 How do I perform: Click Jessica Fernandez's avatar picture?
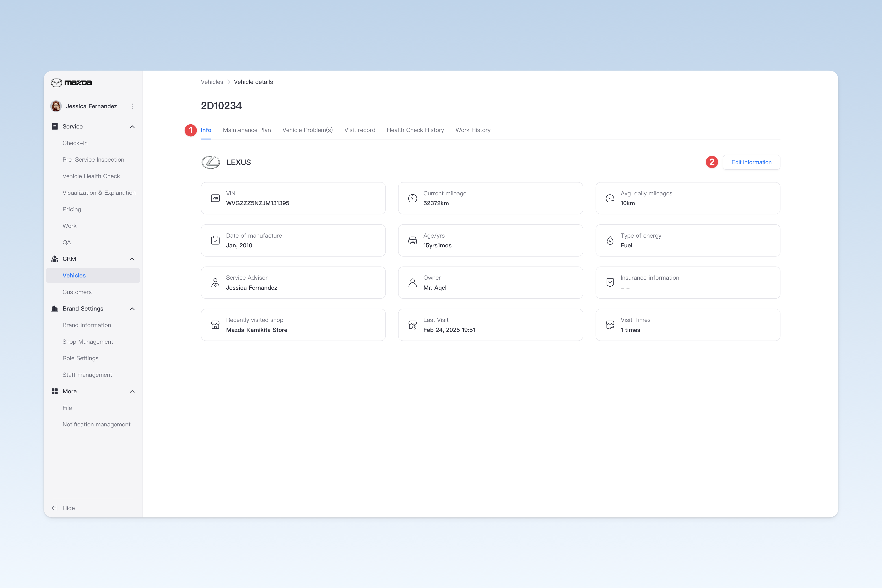tap(56, 106)
